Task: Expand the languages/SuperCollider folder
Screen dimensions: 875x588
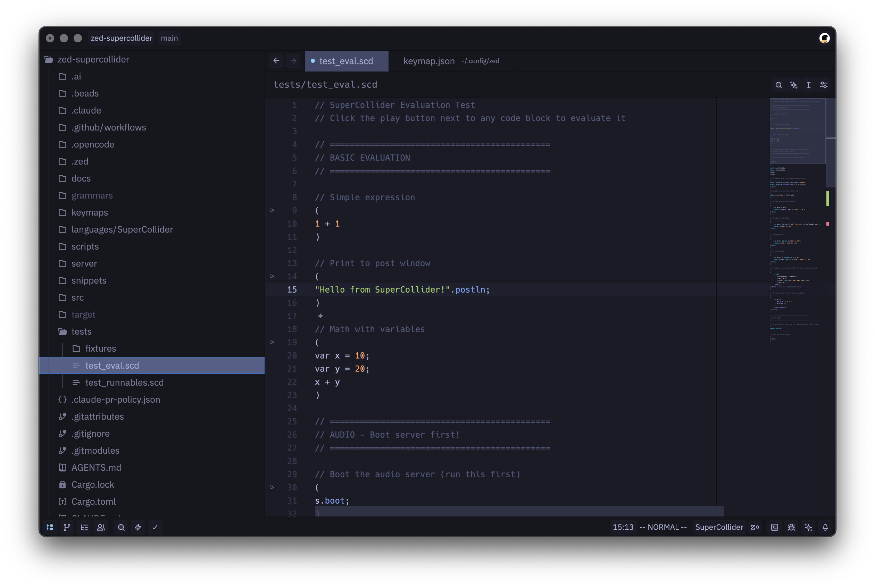Action: coord(122,229)
